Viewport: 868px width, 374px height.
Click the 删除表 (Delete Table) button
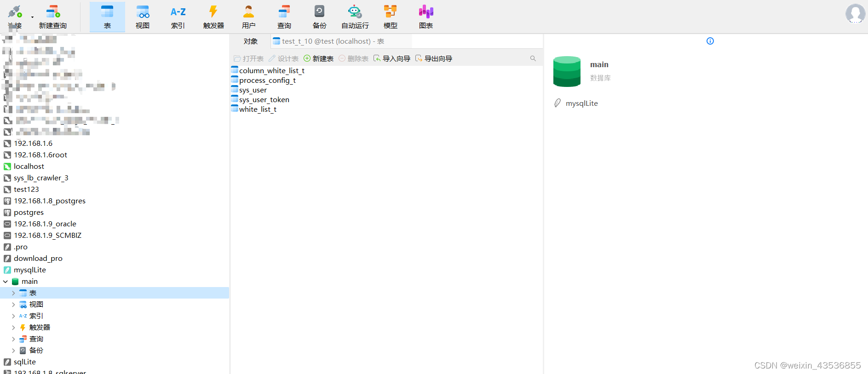tap(354, 58)
